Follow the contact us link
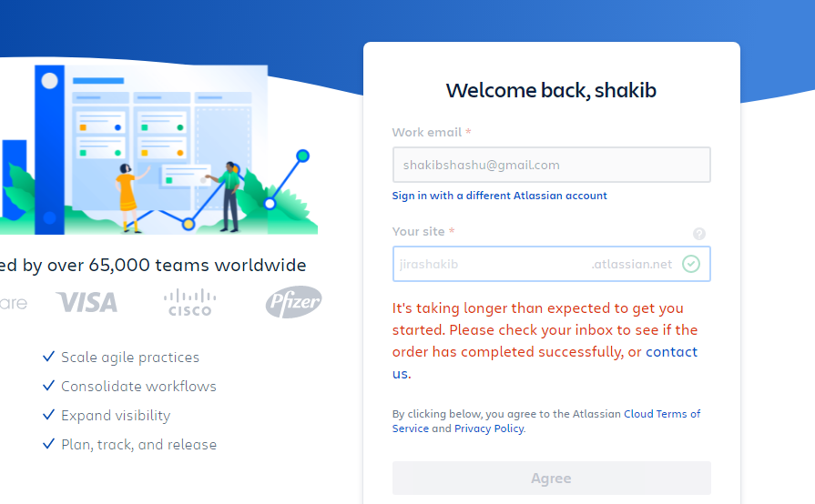815x504 pixels. [x=671, y=352]
